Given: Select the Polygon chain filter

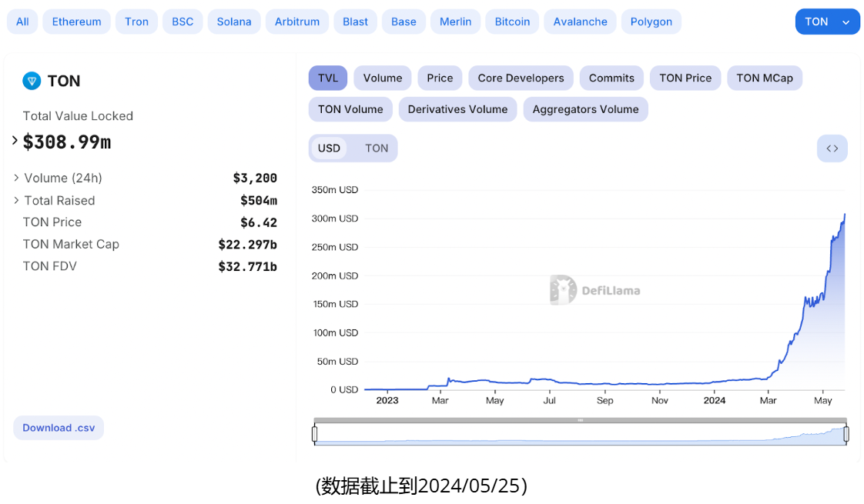Looking at the screenshot, I should [651, 22].
